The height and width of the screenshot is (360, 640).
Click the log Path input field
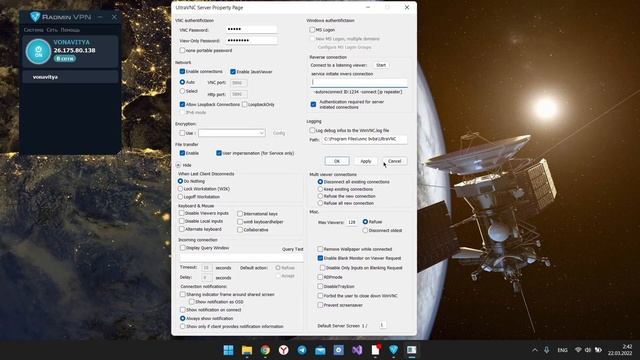(x=364, y=139)
